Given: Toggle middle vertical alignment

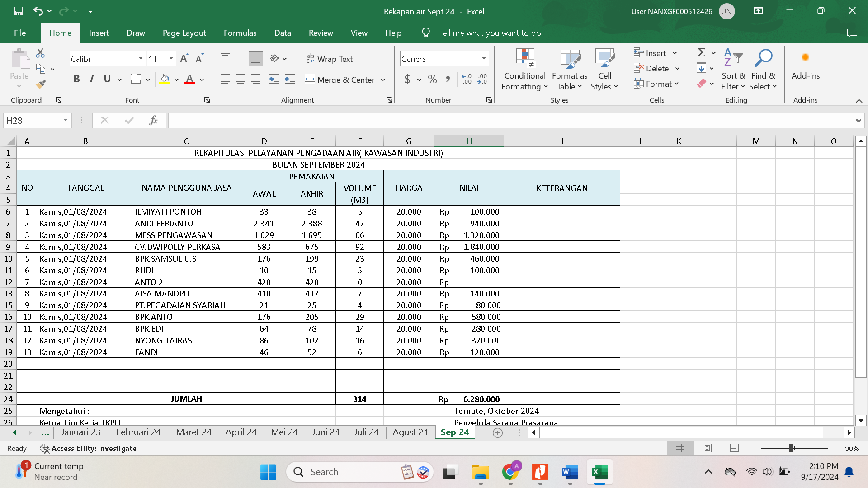Looking at the screenshot, I should tap(241, 58).
